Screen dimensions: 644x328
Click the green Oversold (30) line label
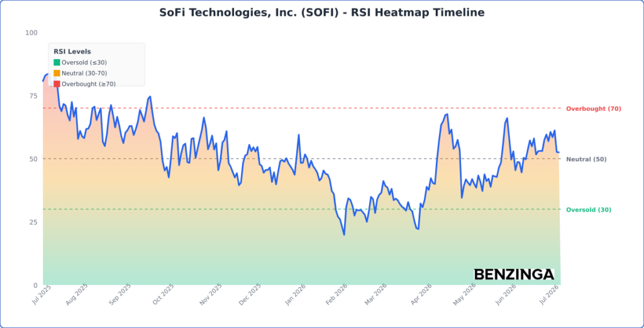coord(589,210)
